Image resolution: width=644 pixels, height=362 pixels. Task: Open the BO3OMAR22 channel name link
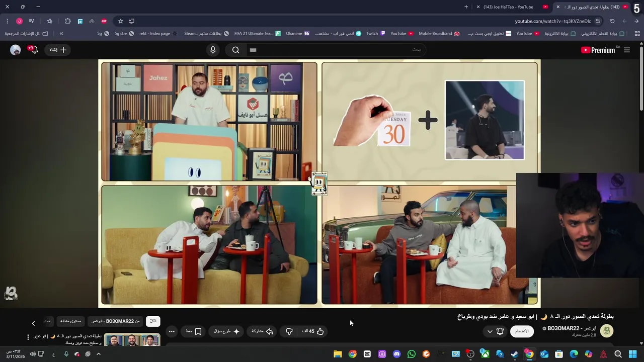point(572,328)
